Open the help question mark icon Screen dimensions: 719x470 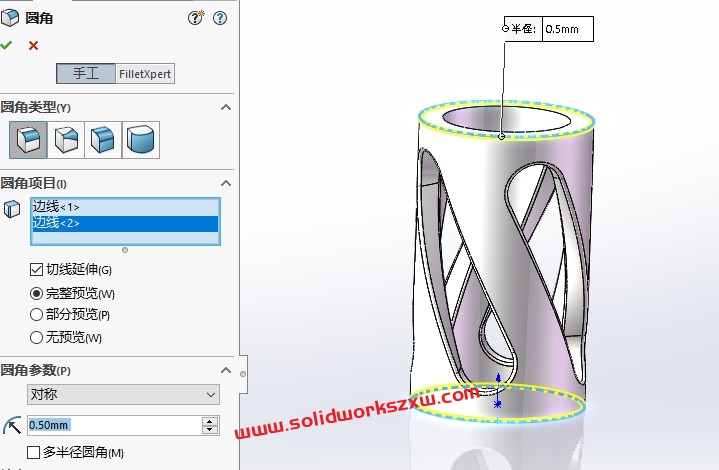tap(220, 18)
